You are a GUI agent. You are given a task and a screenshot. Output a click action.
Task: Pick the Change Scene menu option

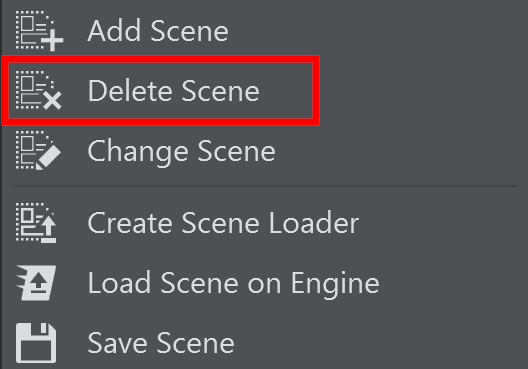264,151
